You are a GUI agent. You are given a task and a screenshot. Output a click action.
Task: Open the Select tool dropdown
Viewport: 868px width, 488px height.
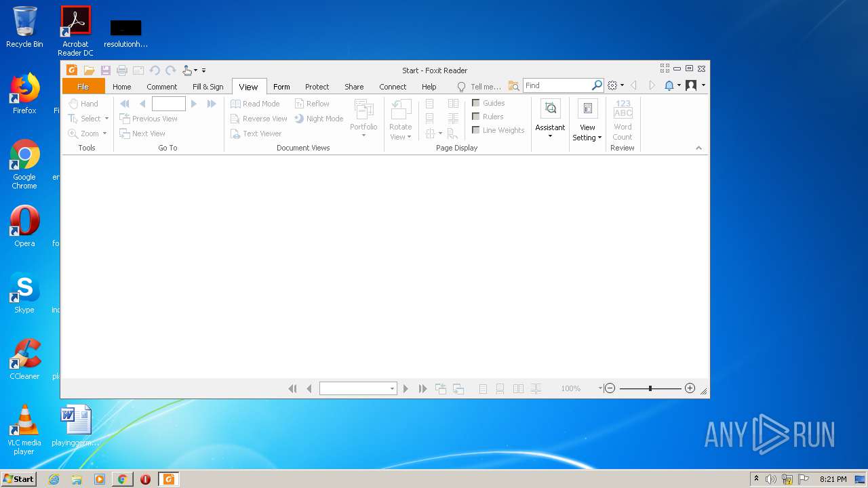106,119
